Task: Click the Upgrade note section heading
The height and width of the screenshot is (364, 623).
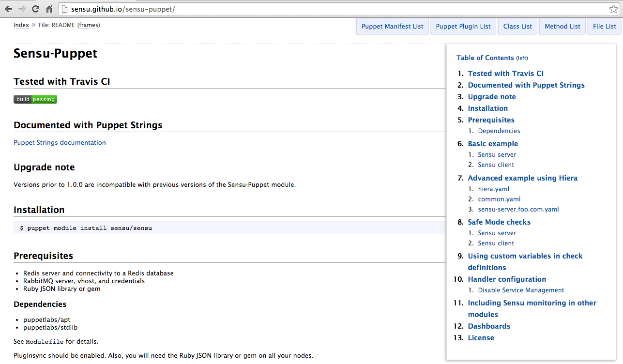Action: pyautogui.click(x=44, y=167)
